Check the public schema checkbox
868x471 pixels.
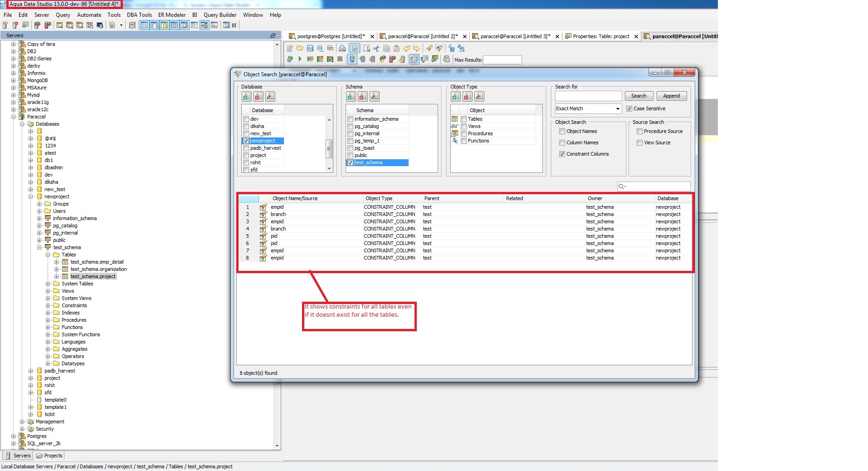click(351, 156)
